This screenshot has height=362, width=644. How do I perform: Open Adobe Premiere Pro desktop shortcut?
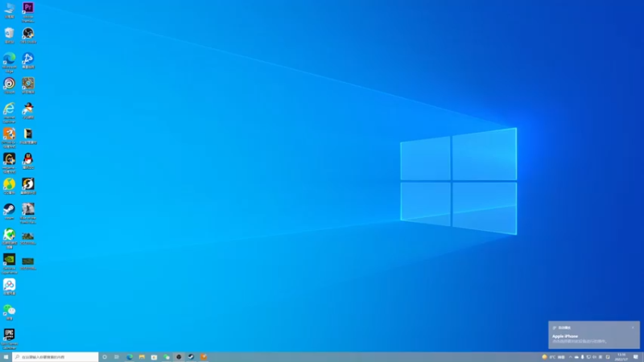28,11
